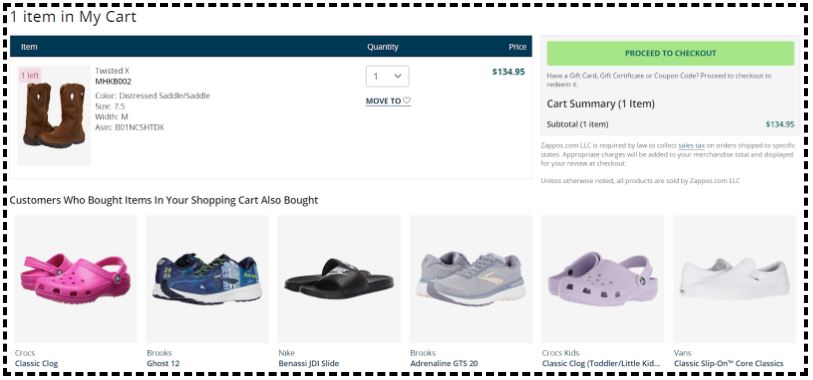Open the quantity dropdown for the boots
Viewport: 813px width, 380px height.
(x=387, y=76)
